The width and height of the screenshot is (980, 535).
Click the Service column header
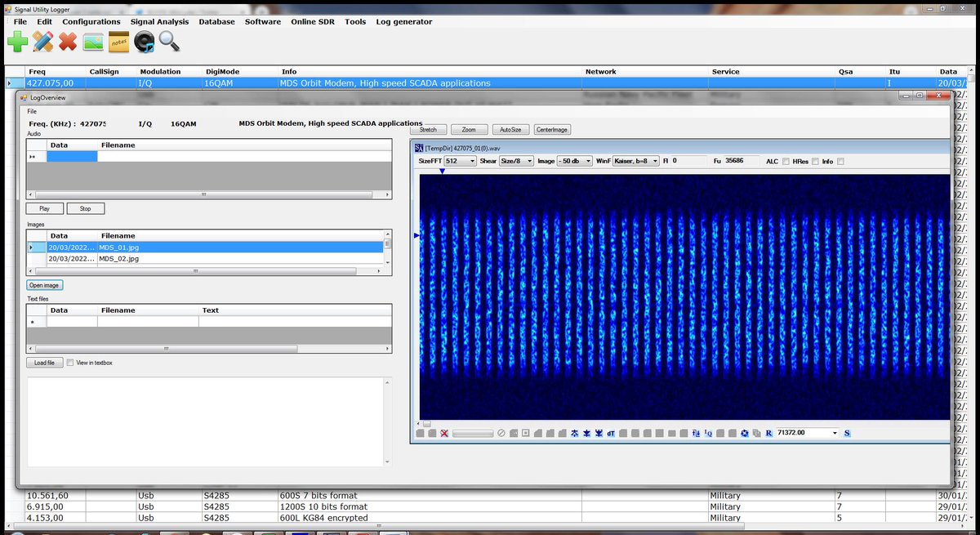(x=772, y=72)
